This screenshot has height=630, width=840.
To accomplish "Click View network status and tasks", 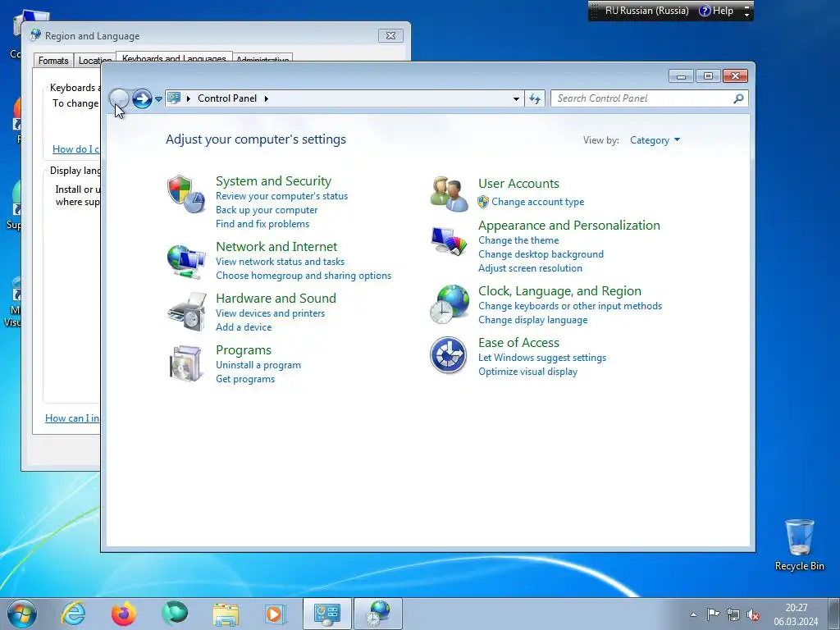I will [x=281, y=262].
